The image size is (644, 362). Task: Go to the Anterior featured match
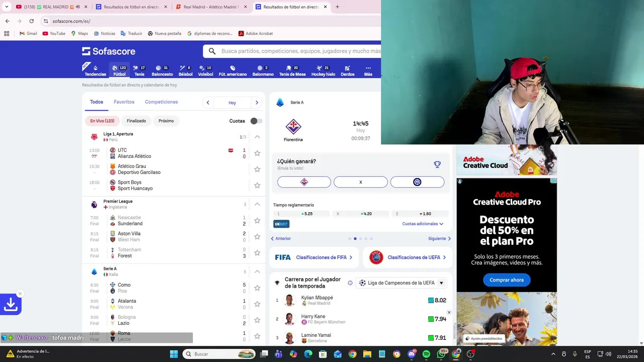click(x=281, y=239)
